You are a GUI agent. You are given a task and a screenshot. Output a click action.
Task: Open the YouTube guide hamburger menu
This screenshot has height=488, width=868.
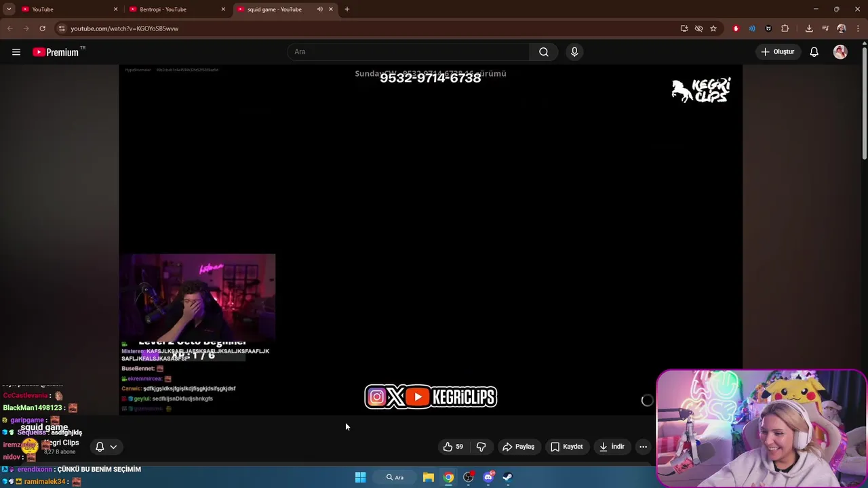[x=16, y=52]
